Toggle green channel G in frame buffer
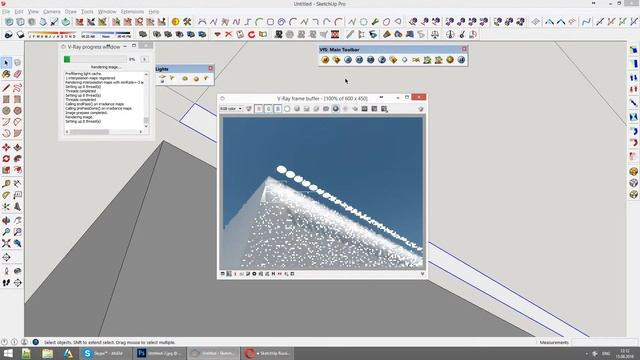 coord(268,109)
